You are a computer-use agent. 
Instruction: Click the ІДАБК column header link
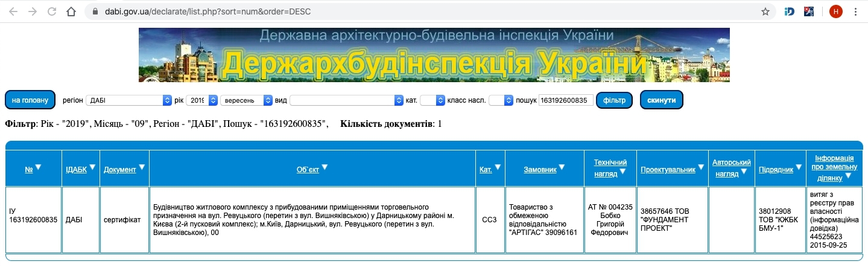tap(76, 170)
